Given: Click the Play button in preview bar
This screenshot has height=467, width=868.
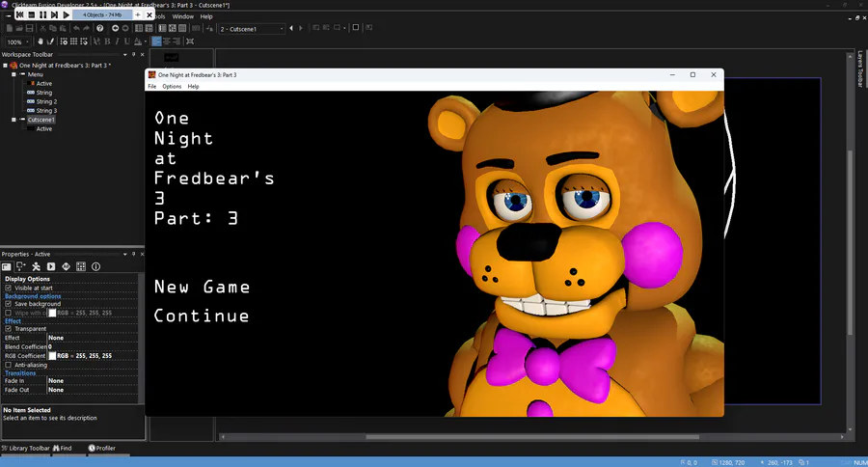Looking at the screenshot, I should (x=66, y=15).
